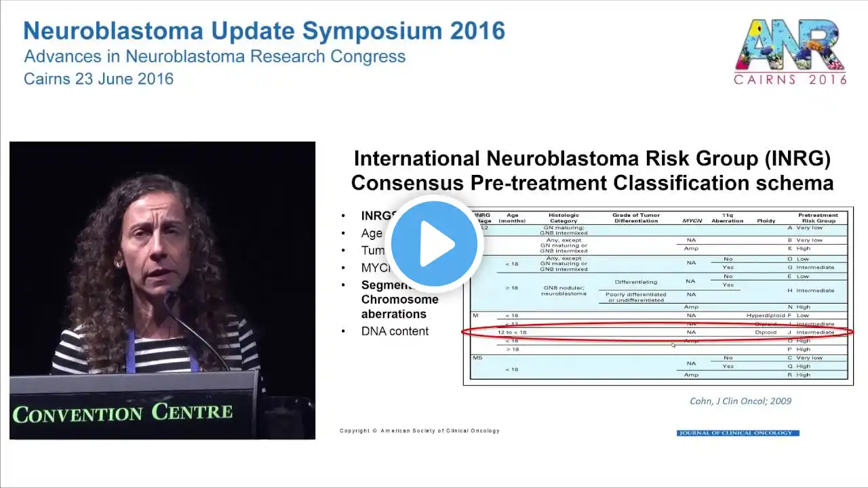This screenshot has width=868, height=488.
Task: Click the Hyperdiploid cell in the table
Action: [766, 316]
